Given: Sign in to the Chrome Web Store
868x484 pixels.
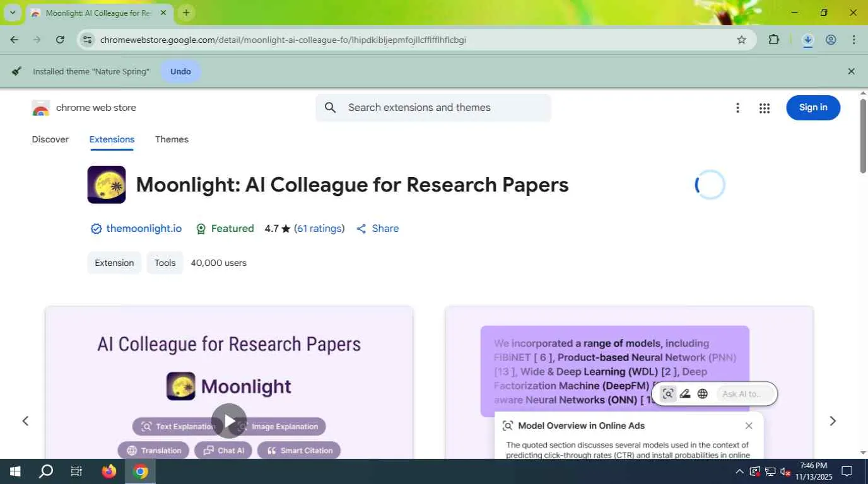Looking at the screenshot, I should pos(813,108).
